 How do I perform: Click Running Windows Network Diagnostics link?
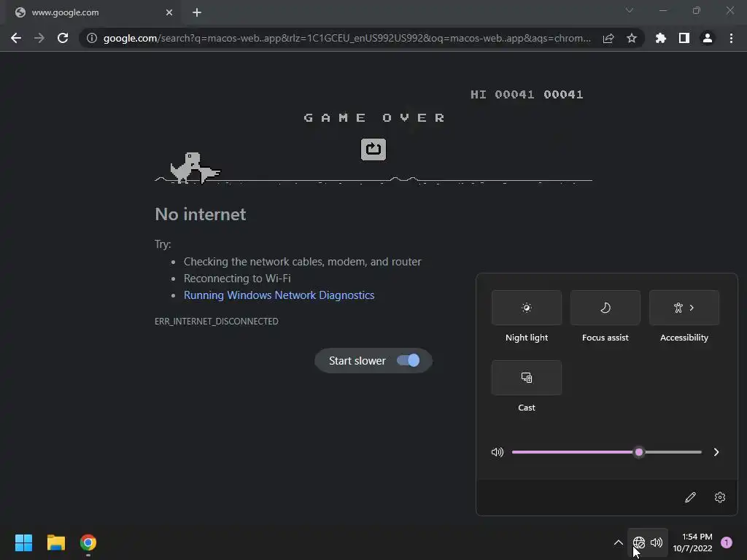coord(279,295)
